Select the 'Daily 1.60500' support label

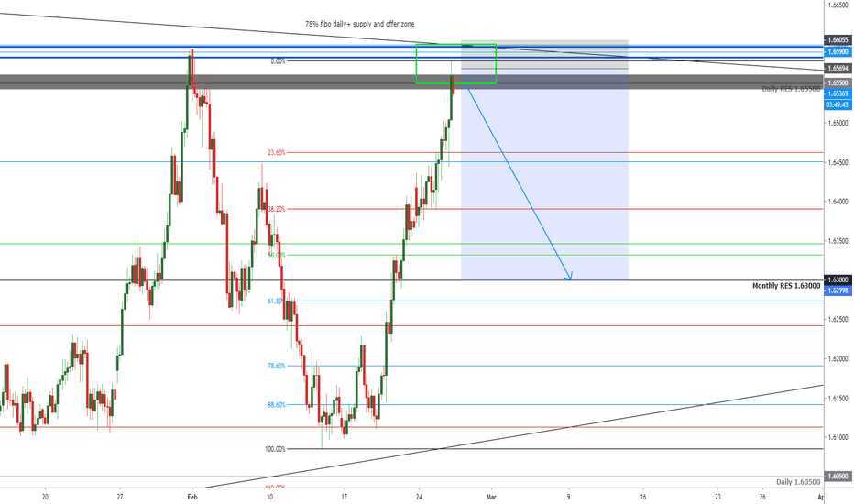tap(798, 482)
